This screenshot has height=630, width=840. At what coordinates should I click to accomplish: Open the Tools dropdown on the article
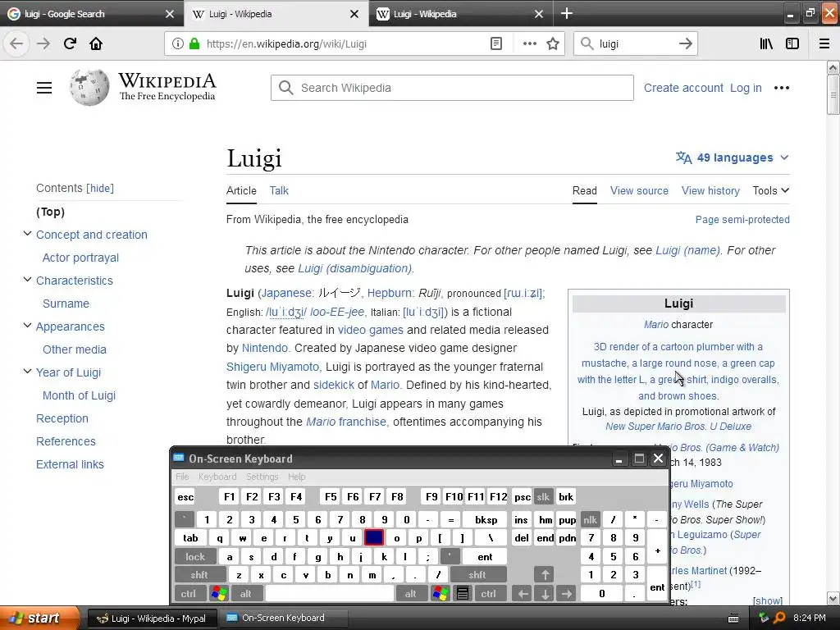tap(770, 190)
